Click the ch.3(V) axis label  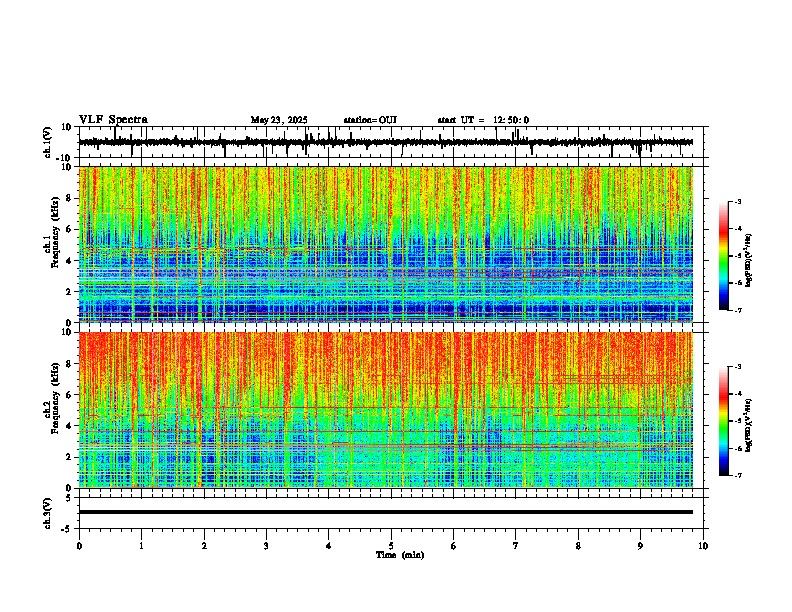[47, 513]
